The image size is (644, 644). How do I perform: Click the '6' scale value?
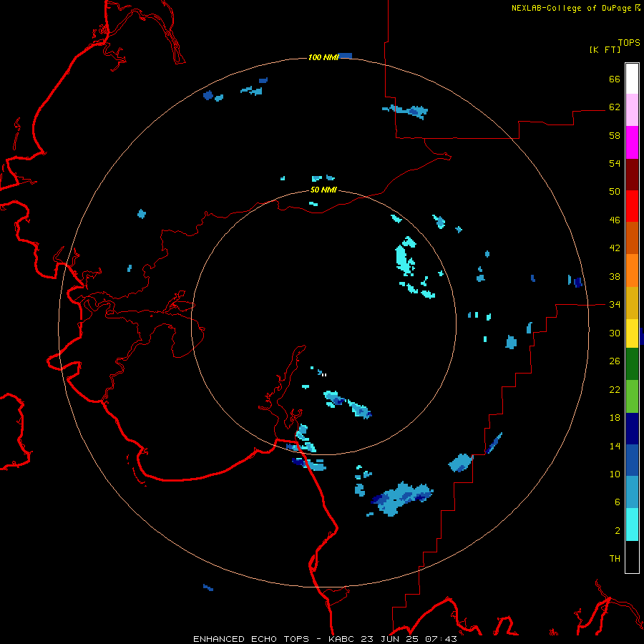pos(618,502)
